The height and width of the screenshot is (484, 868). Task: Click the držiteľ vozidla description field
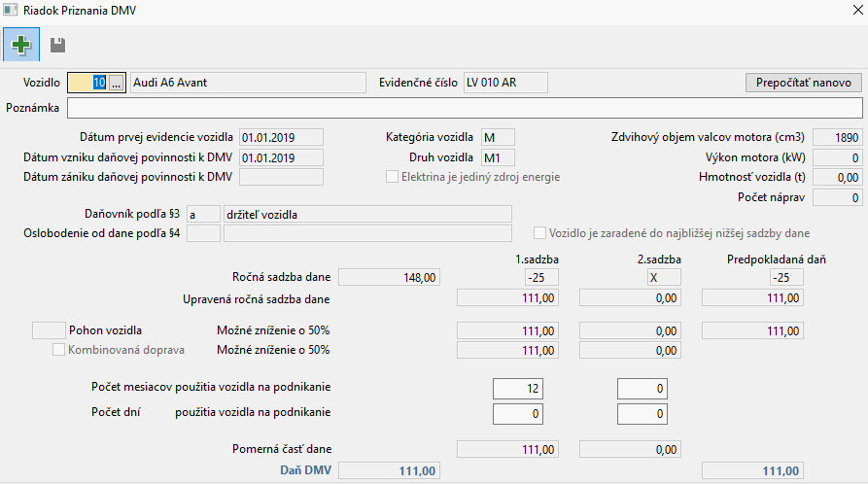(x=367, y=215)
